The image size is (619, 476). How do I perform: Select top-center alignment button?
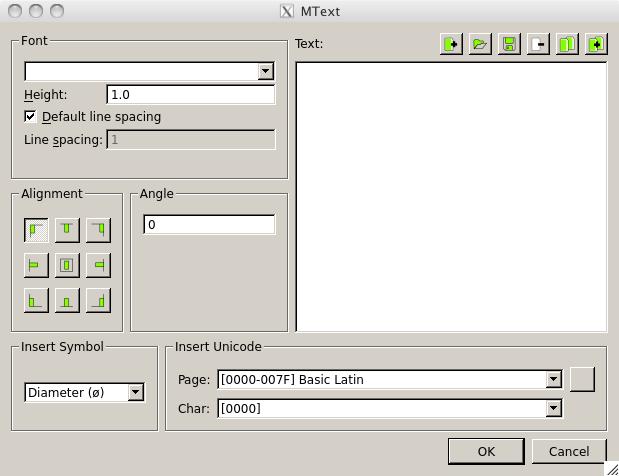[67, 230]
